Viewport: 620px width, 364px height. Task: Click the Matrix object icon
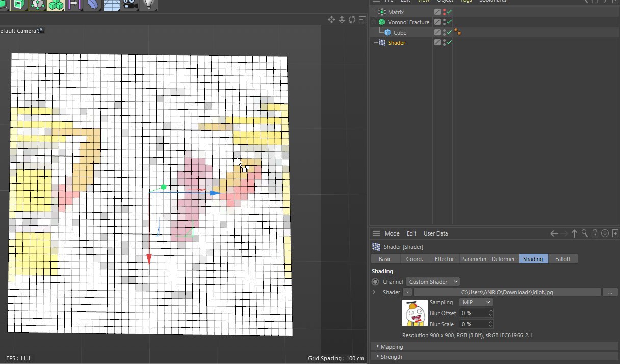382,12
